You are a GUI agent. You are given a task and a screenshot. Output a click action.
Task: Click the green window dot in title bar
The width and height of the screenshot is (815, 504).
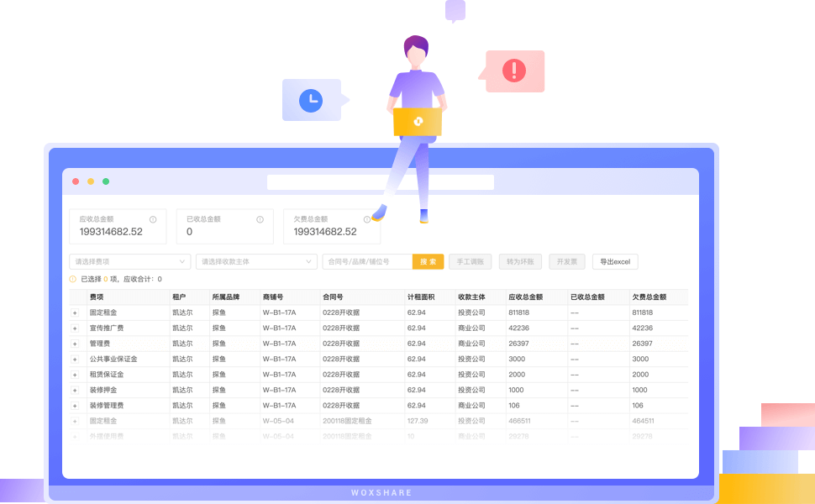tap(106, 181)
